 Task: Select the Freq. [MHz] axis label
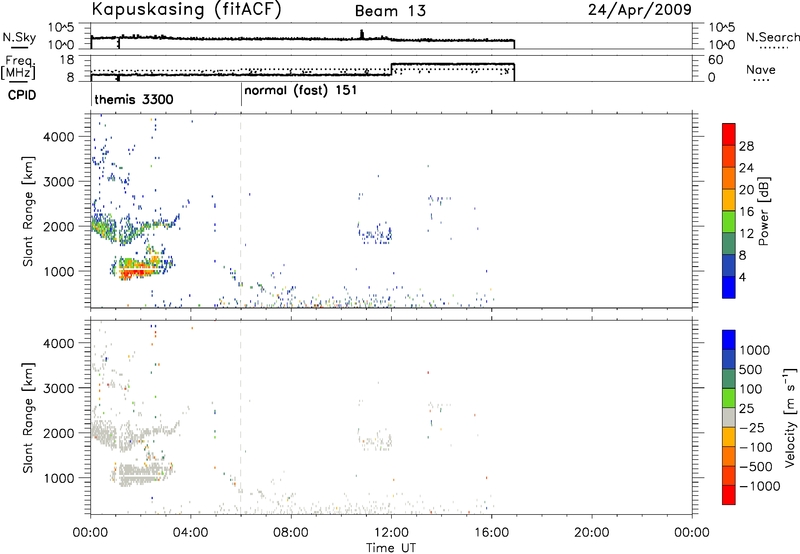19,67
